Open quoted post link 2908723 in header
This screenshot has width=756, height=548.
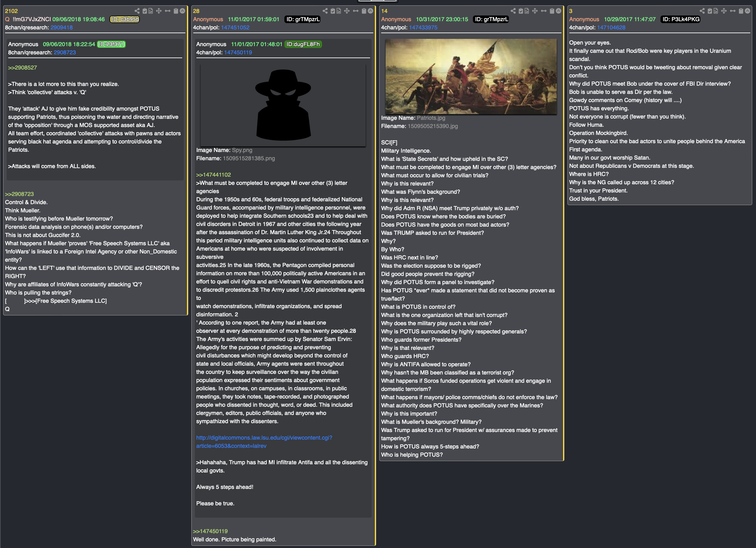(x=65, y=52)
